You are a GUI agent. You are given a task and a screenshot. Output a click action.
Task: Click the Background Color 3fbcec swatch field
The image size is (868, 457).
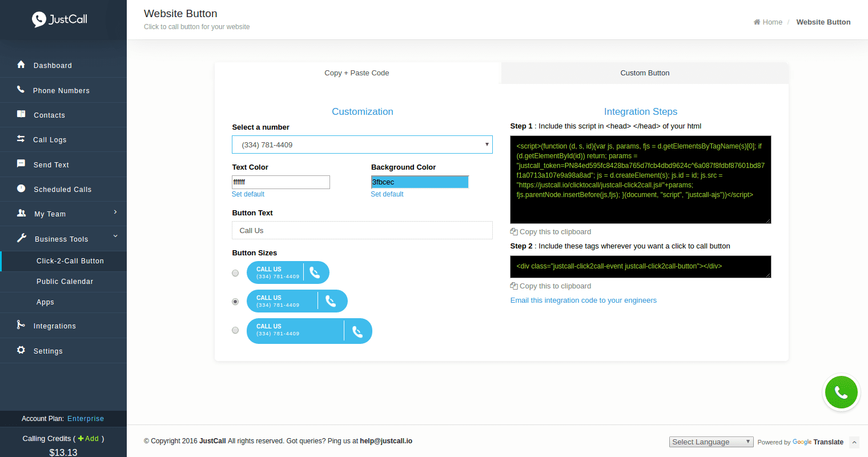tap(420, 182)
